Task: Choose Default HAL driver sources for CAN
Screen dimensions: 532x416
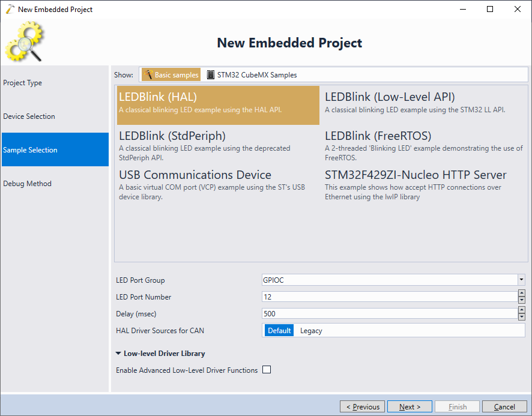Action: (x=279, y=331)
